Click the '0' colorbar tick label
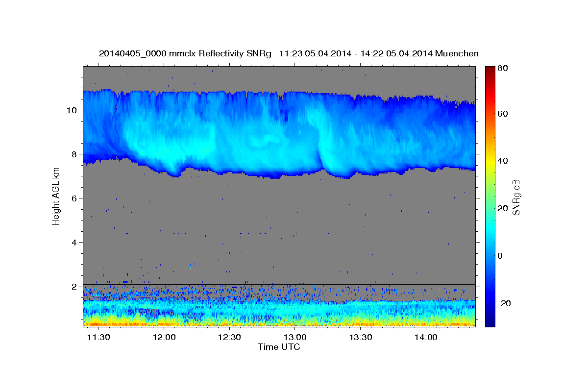The image size is (588, 392). tap(501, 256)
